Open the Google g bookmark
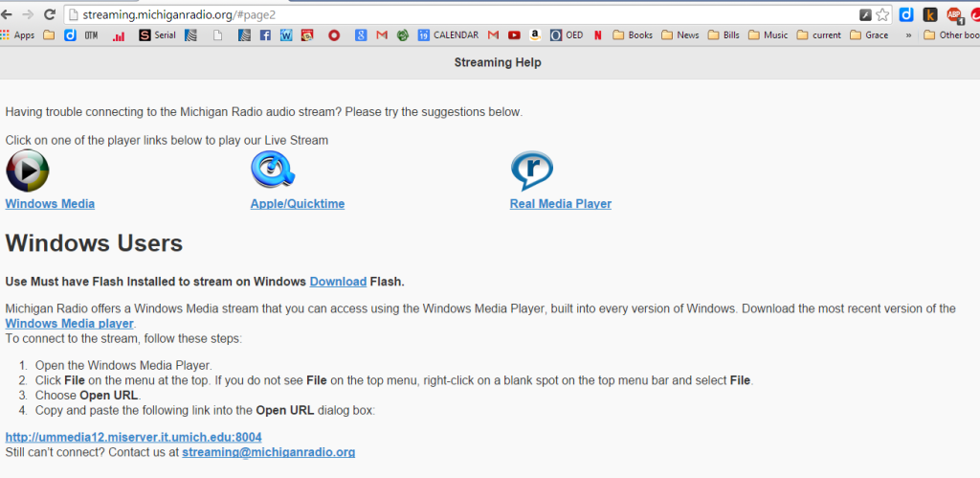The image size is (980, 478). tap(360, 35)
